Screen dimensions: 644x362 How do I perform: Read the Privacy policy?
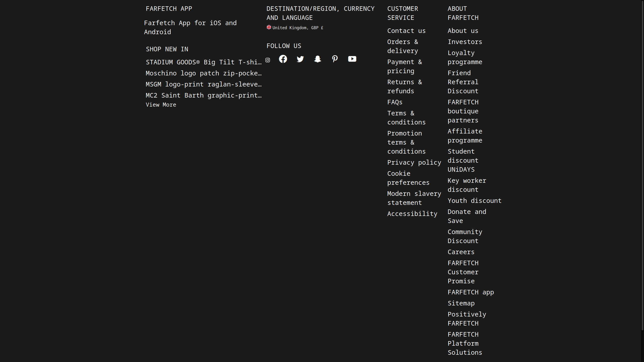(414, 162)
